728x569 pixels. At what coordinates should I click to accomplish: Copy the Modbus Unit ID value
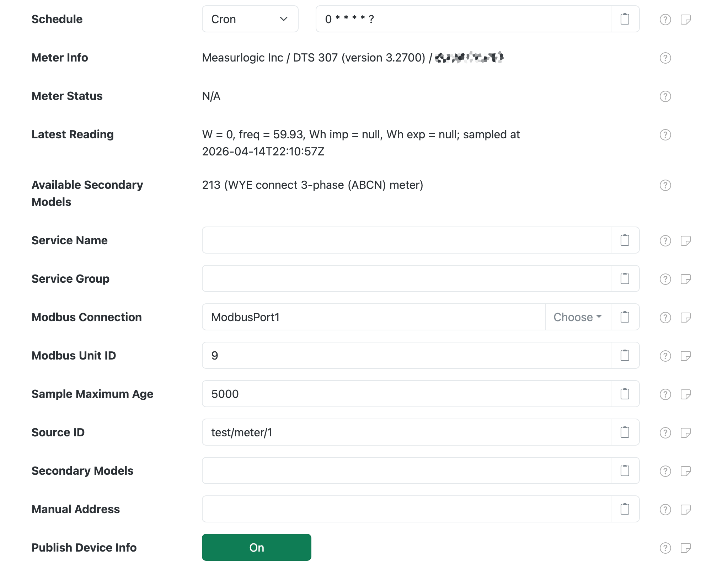click(625, 355)
